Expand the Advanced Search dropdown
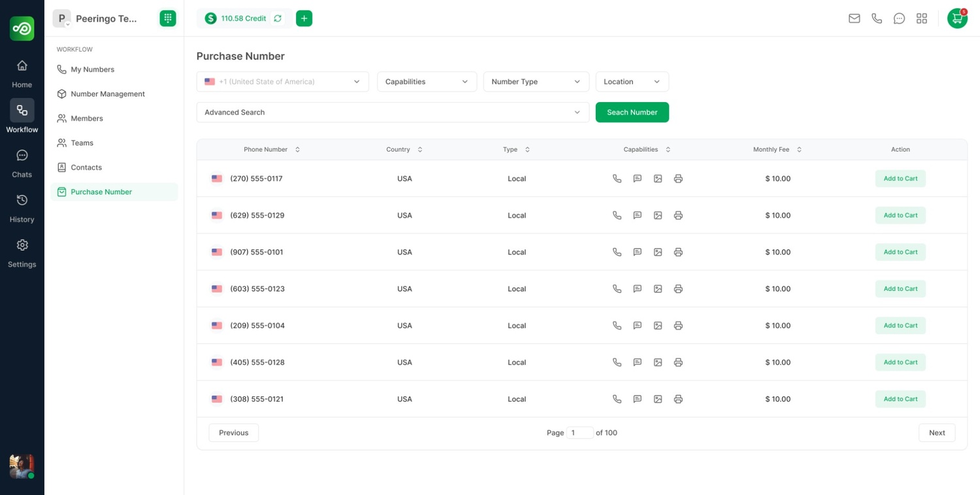 pyautogui.click(x=393, y=112)
